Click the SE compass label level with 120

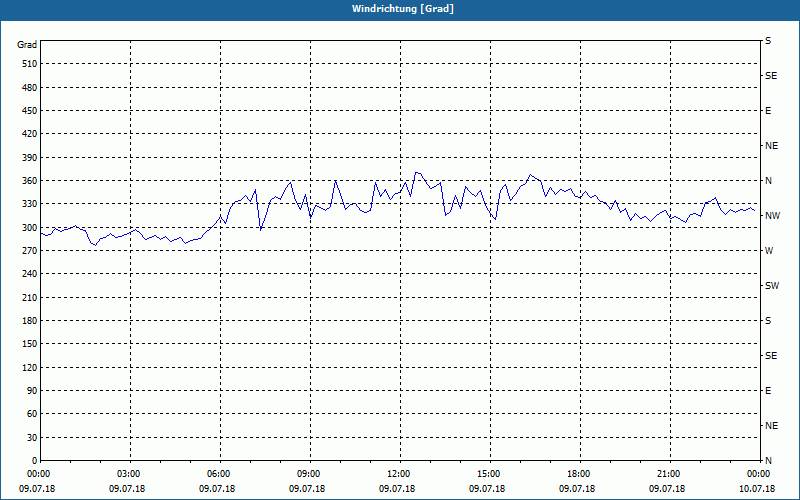click(x=771, y=356)
